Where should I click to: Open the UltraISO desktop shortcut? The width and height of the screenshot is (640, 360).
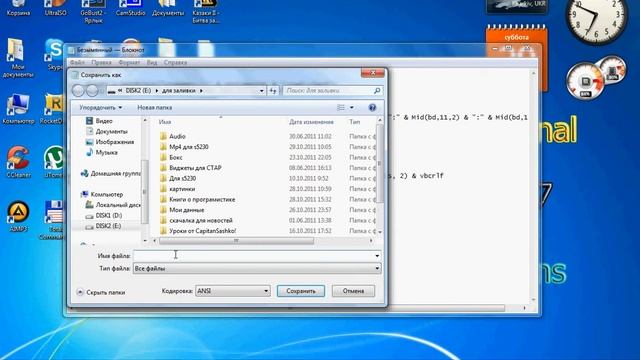pyautogui.click(x=56, y=8)
